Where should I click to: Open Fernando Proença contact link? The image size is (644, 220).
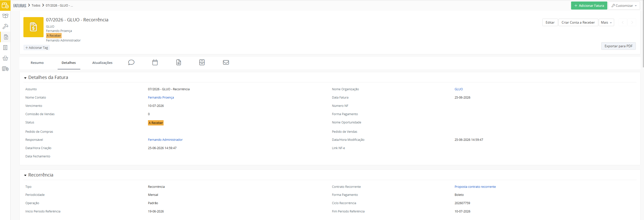click(x=161, y=98)
